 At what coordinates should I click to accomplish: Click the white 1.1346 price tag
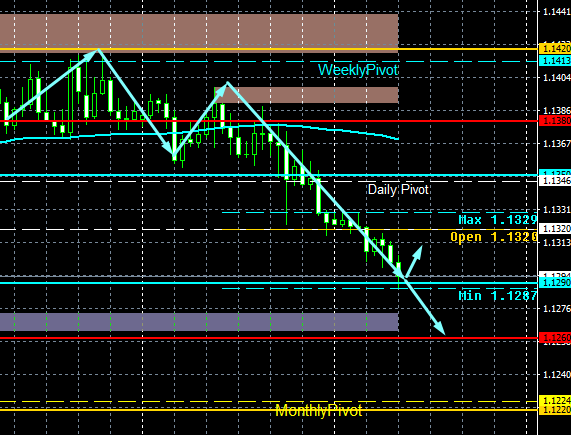555,180
